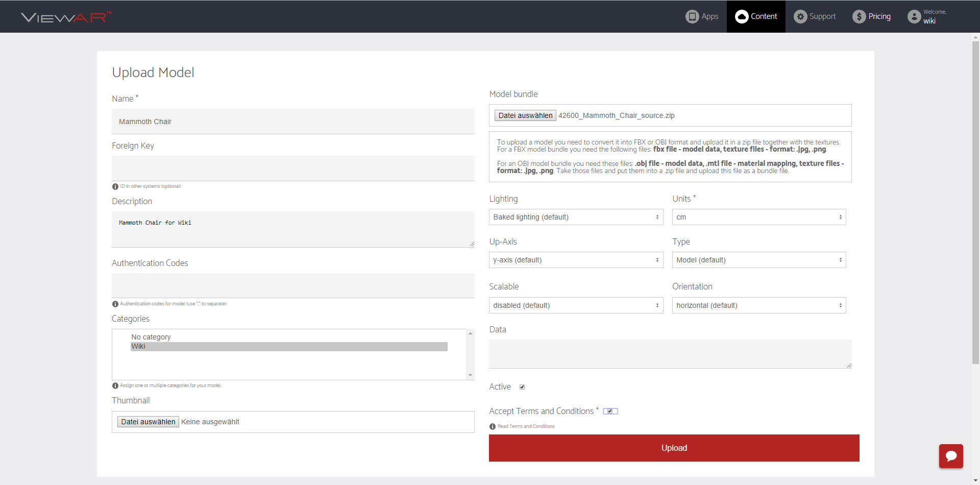The image size is (980, 485).
Task: Click the Pricing dollar icon
Action: point(859,16)
